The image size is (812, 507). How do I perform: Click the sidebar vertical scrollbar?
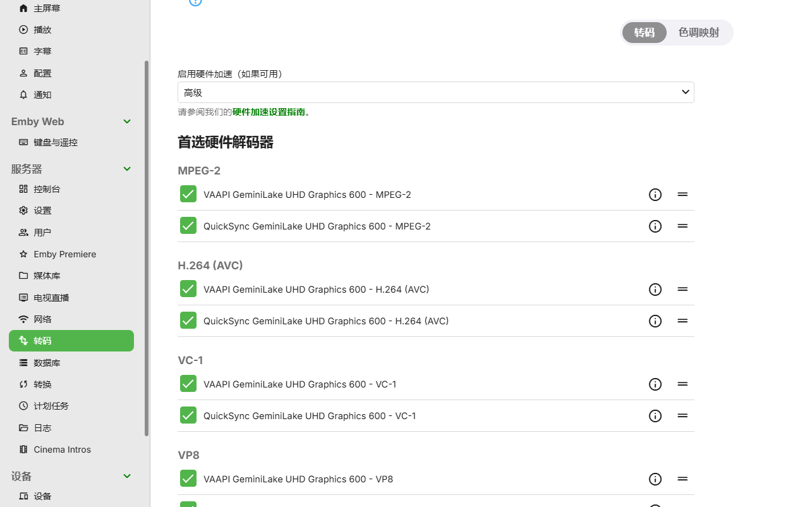(147, 248)
